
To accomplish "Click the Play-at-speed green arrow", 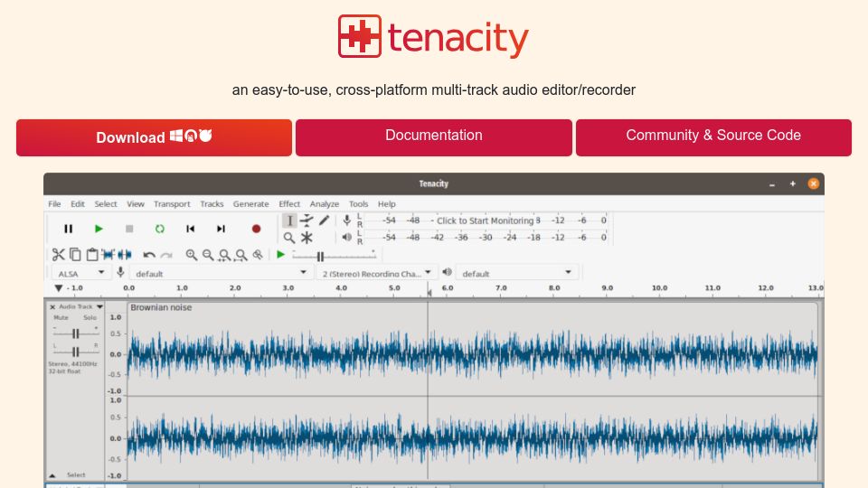I will click(x=280, y=255).
